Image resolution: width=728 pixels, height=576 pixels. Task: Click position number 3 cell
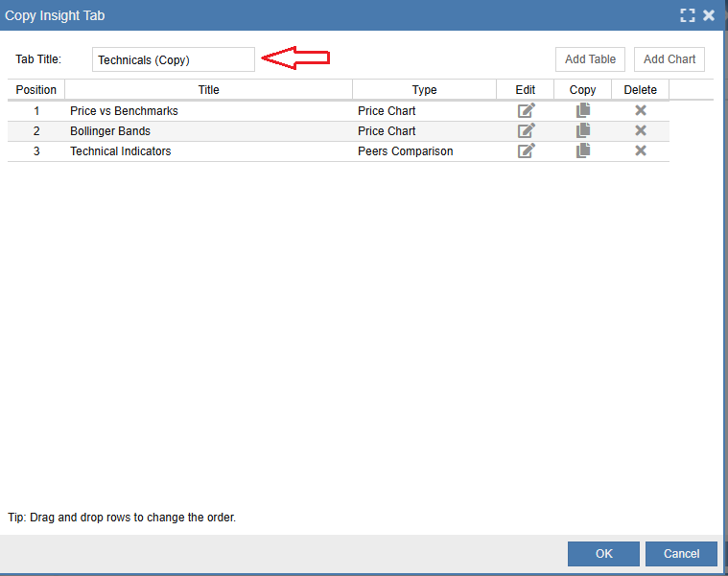click(36, 151)
